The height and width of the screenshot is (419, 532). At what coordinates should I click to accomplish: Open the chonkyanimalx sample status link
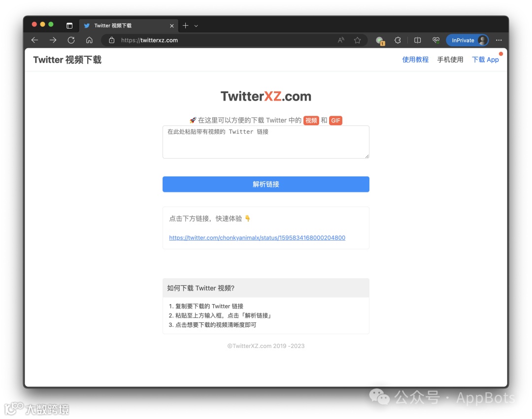(x=257, y=238)
